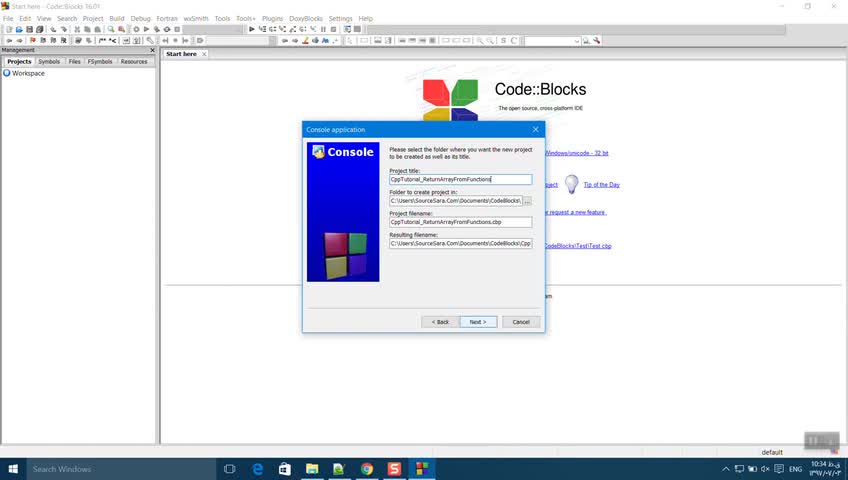
Task: Switch to the FSymbols tab
Action: coord(100,62)
